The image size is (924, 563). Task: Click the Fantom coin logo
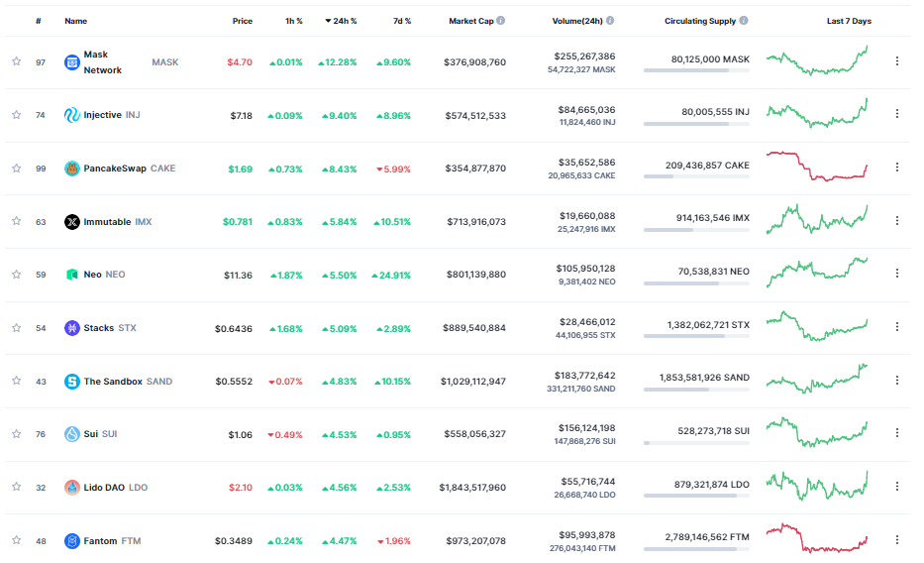pos(72,540)
